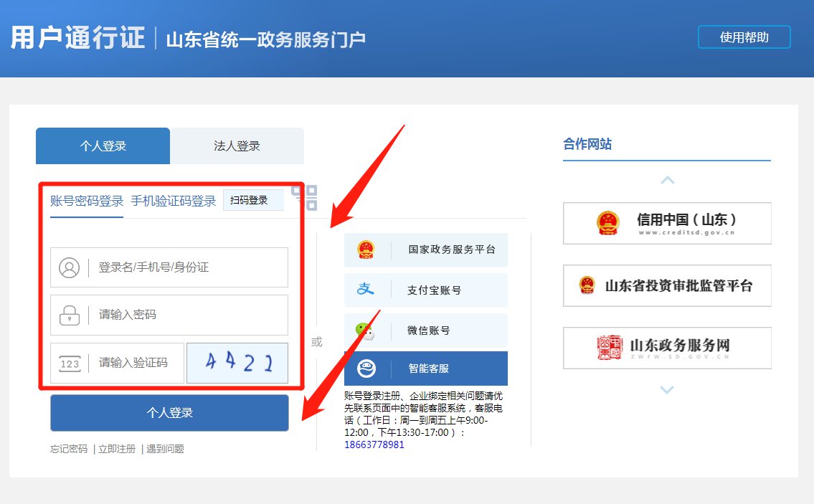Log in via 国家政务服务平台
This screenshot has width=814, height=504.
[426, 249]
